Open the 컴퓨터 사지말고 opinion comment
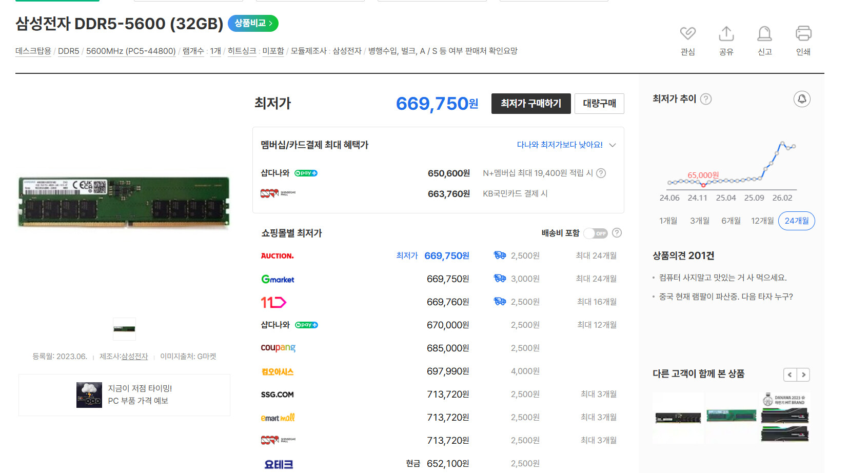868x473 pixels. (723, 278)
